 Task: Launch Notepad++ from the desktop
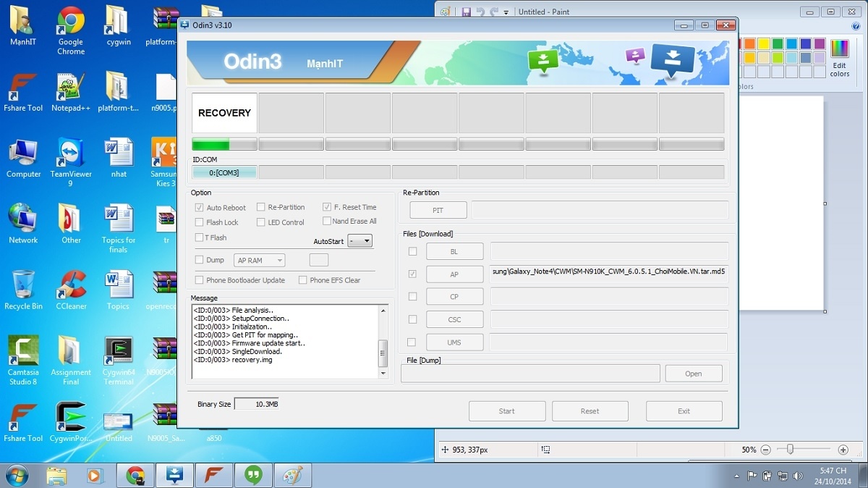tap(71, 92)
